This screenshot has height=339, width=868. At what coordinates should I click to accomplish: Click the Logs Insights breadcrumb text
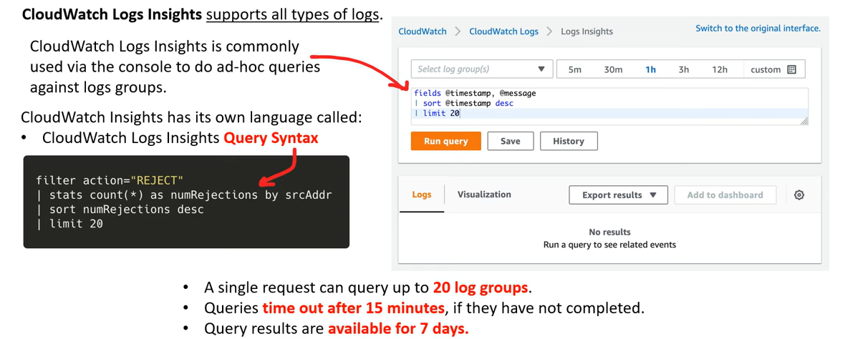pyautogui.click(x=587, y=31)
